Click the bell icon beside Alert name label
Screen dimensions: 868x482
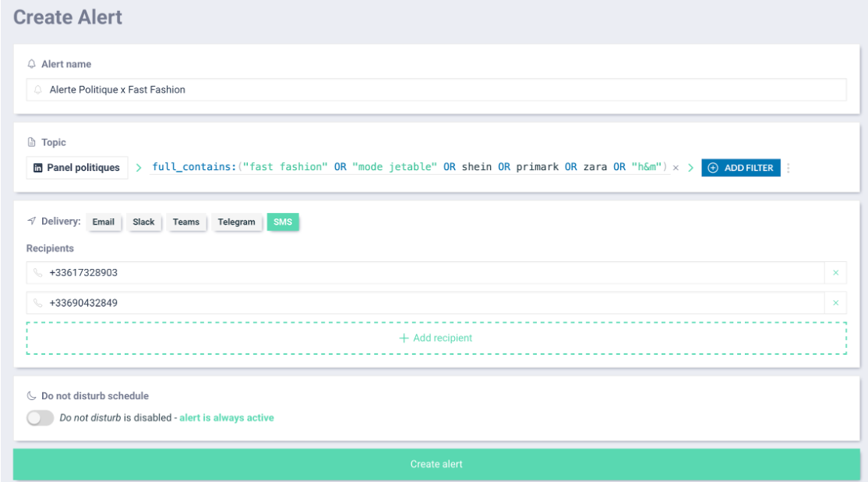coord(31,64)
